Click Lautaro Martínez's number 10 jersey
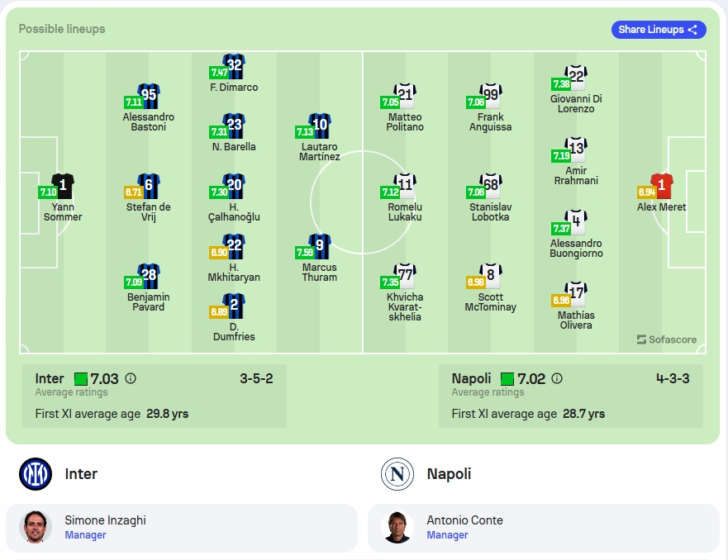Screen dimensions: 728x560 click(320, 126)
